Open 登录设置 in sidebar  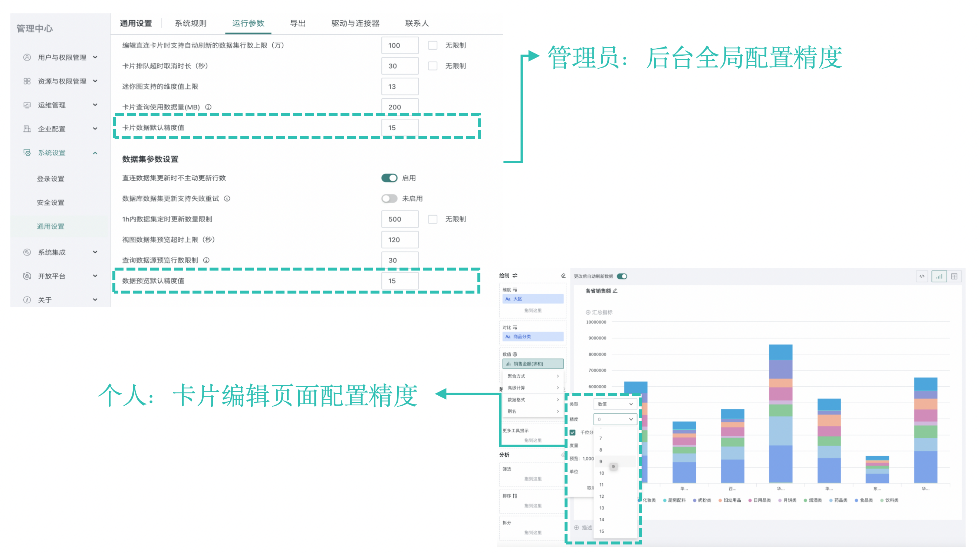(x=50, y=179)
